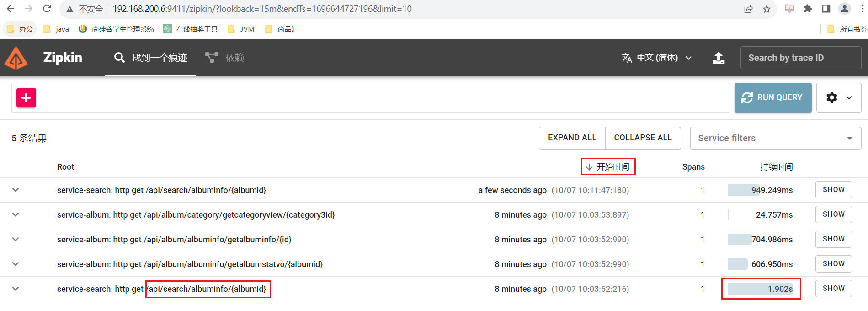
Task: Reload the page with the refresh icon
Action: pyautogui.click(x=47, y=9)
